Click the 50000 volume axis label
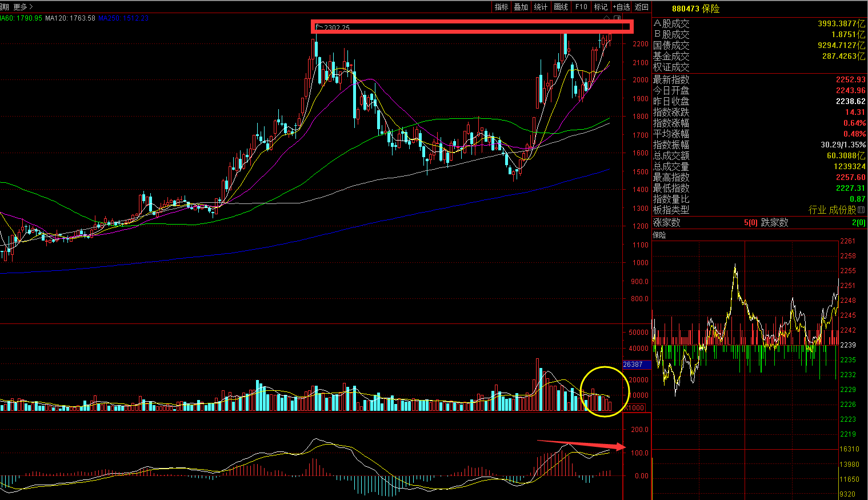Image resolution: width=868 pixels, height=500 pixels. [638, 332]
